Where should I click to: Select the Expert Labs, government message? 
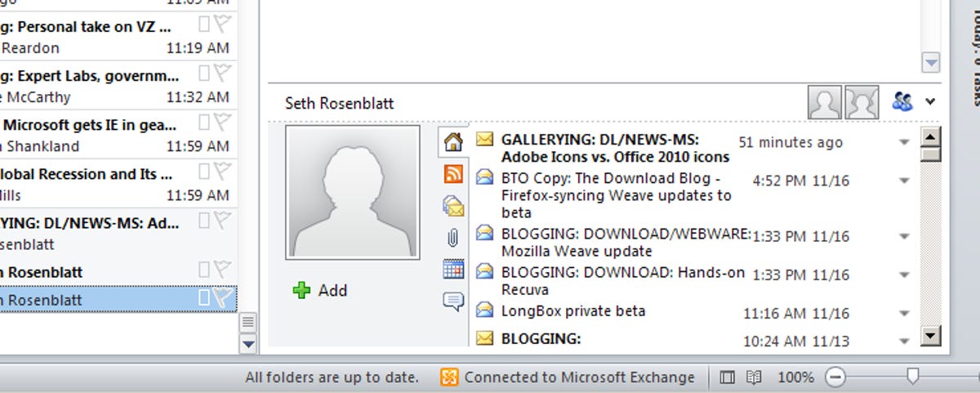pos(118,86)
